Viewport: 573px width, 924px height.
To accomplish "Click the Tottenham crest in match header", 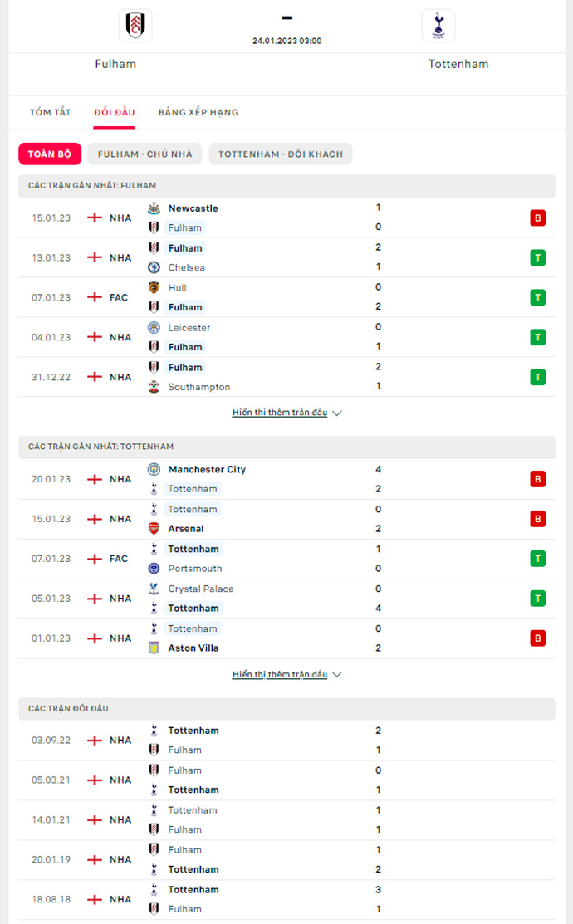I will click(x=438, y=26).
